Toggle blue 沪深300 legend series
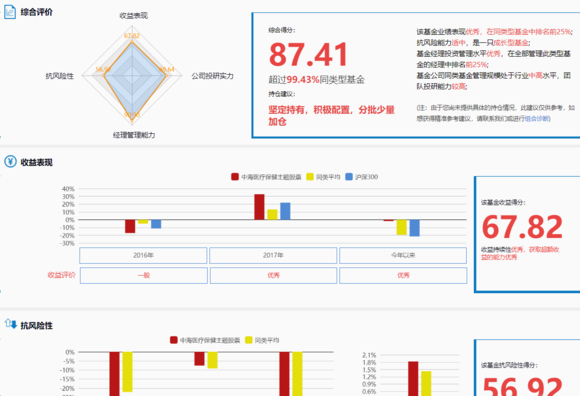580x396 pixels. tap(361, 177)
